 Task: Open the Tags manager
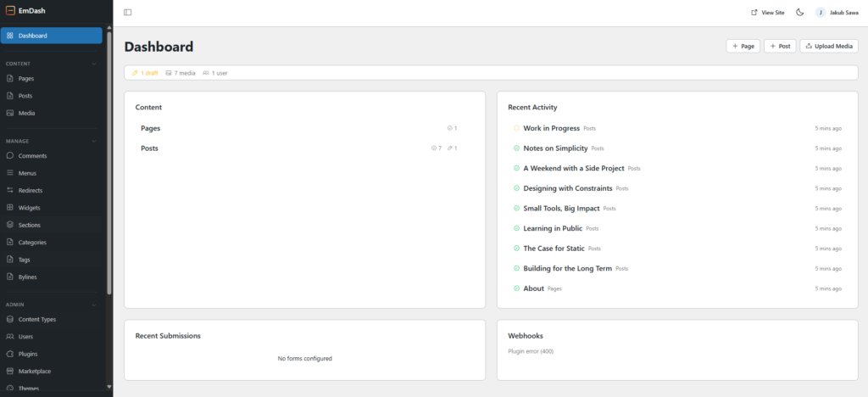[x=25, y=260]
